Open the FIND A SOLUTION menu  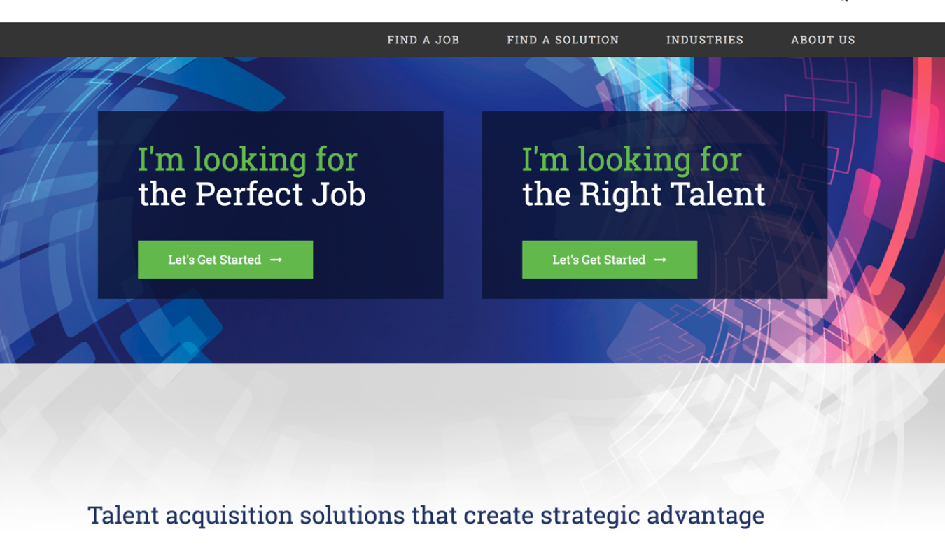[563, 40]
